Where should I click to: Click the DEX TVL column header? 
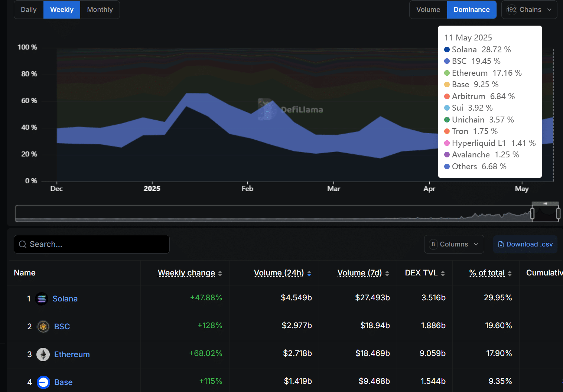(422, 273)
